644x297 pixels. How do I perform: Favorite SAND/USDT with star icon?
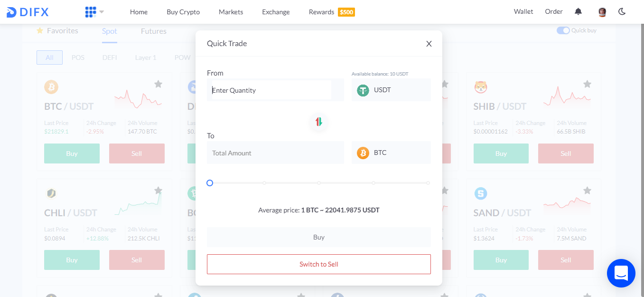pos(587,191)
